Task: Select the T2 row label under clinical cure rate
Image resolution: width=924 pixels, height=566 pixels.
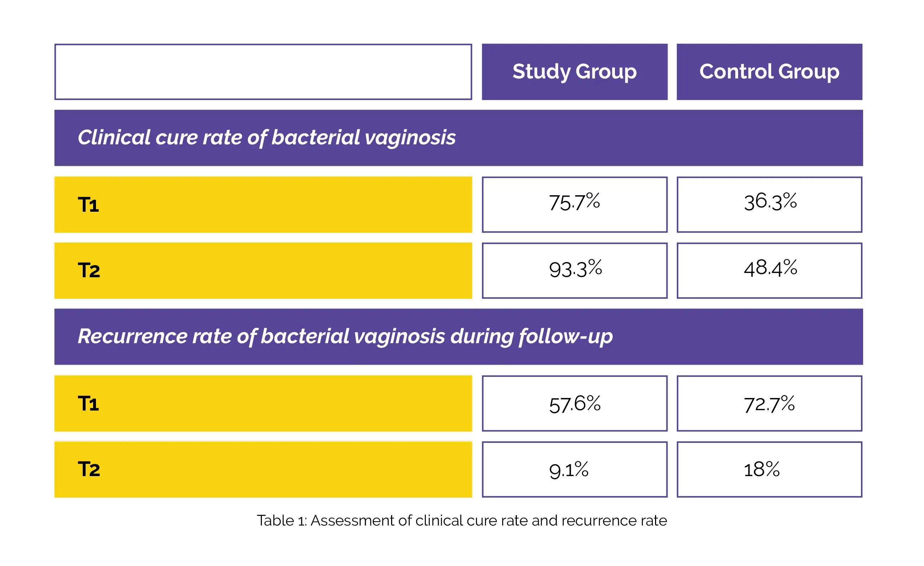Action: (x=89, y=270)
